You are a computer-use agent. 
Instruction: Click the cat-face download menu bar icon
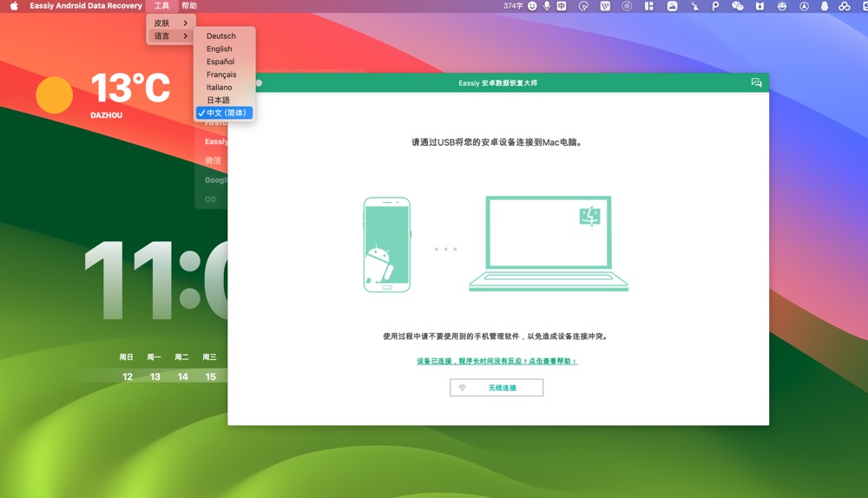point(759,6)
